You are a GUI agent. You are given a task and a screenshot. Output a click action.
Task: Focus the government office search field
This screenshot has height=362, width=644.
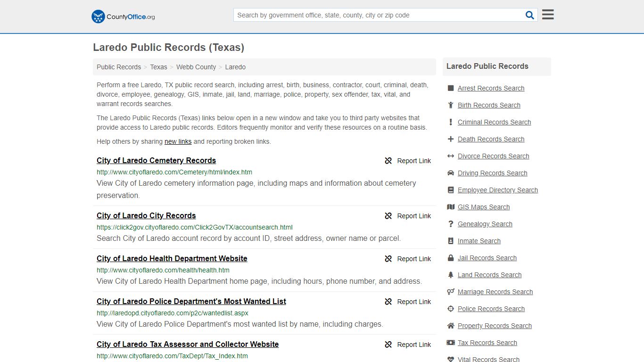[x=379, y=15]
